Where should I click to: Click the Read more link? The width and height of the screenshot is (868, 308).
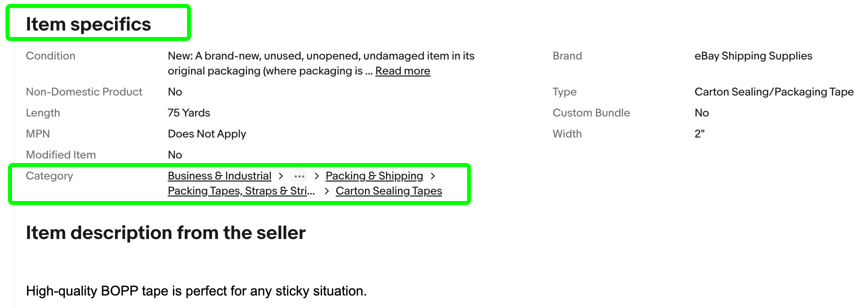[402, 70]
